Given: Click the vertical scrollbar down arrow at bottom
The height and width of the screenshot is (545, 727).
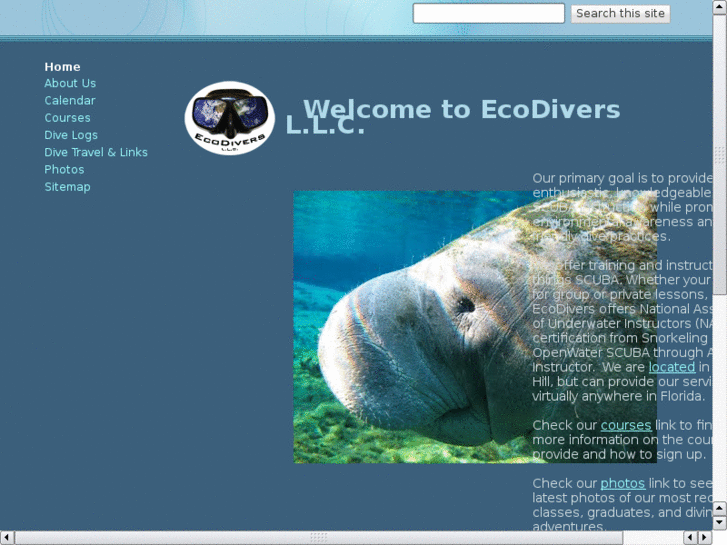Looking at the screenshot, I should click(x=720, y=523).
